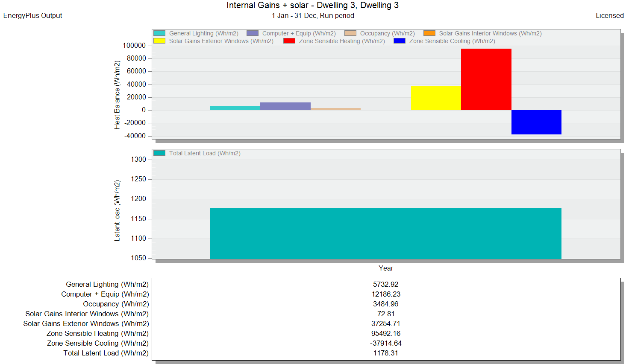This screenshot has width=626, height=364.
Task: Click the Solar Gains Exterior Windows legend swatch
Action: click(x=159, y=41)
